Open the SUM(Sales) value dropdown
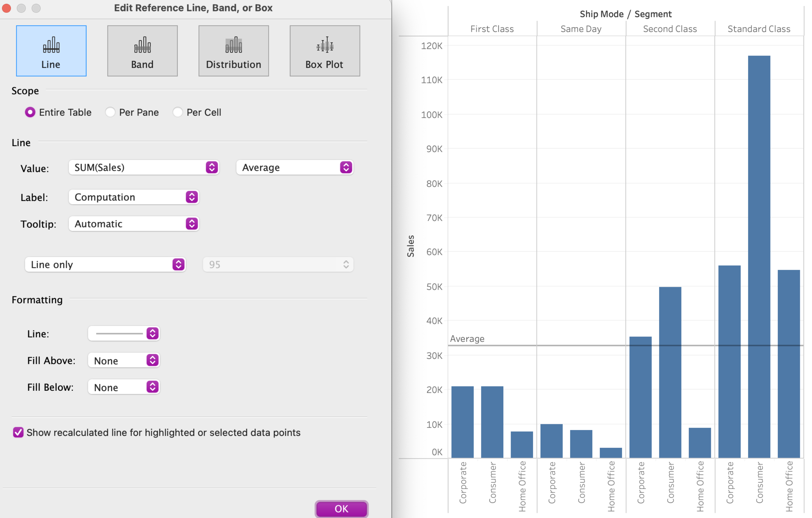 pyautogui.click(x=144, y=167)
